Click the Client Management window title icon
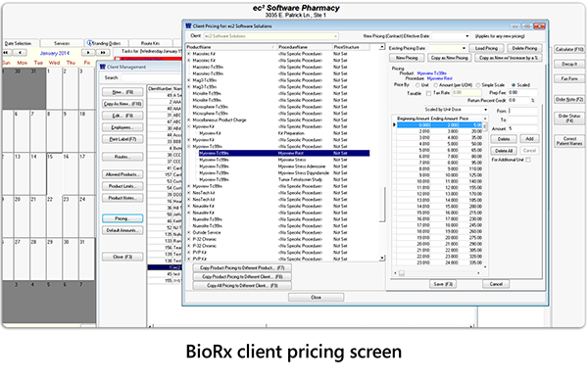 pyautogui.click(x=102, y=67)
